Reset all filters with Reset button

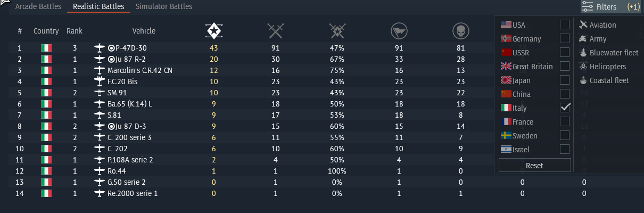point(534,165)
